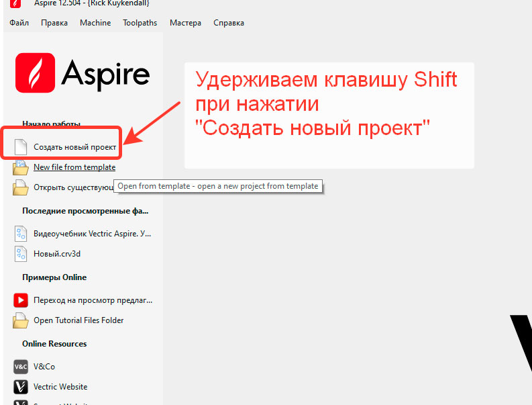The image size is (532, 405).
Task: Choose the New file from template link
Action: click(x=74, y=167)
